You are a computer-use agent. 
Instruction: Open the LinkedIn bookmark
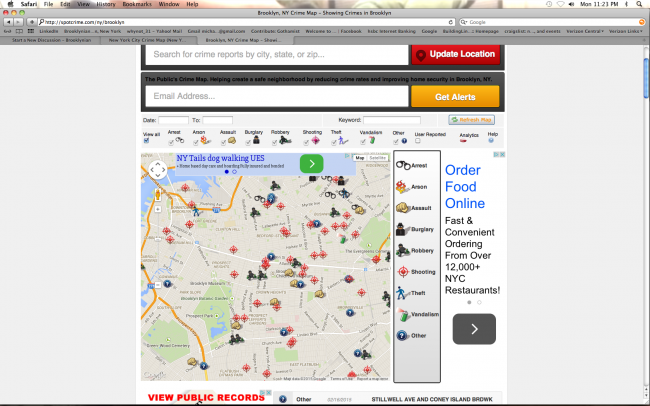point(49,31)
